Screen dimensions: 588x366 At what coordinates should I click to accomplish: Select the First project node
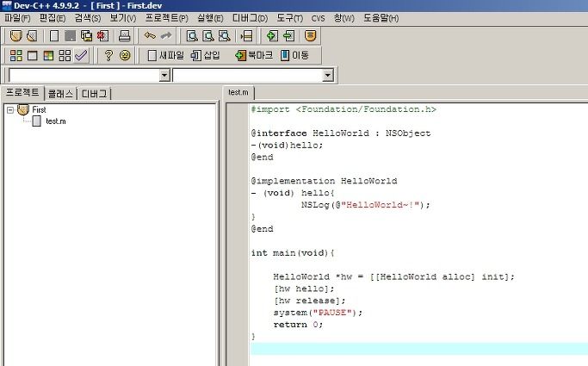coord(39,110)
